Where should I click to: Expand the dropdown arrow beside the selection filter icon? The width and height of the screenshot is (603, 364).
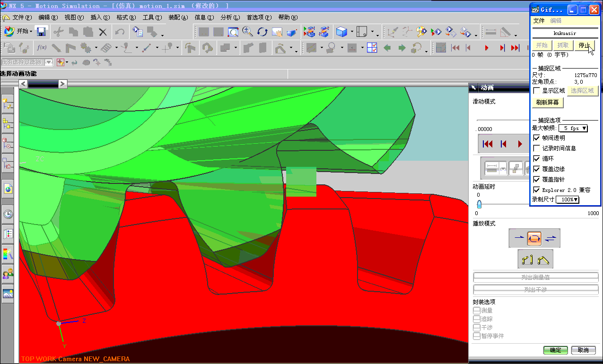67,62
